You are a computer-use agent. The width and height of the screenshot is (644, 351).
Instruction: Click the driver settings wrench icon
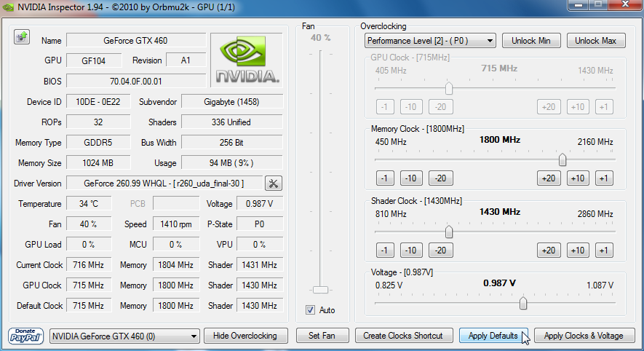[x=274, y=184]
